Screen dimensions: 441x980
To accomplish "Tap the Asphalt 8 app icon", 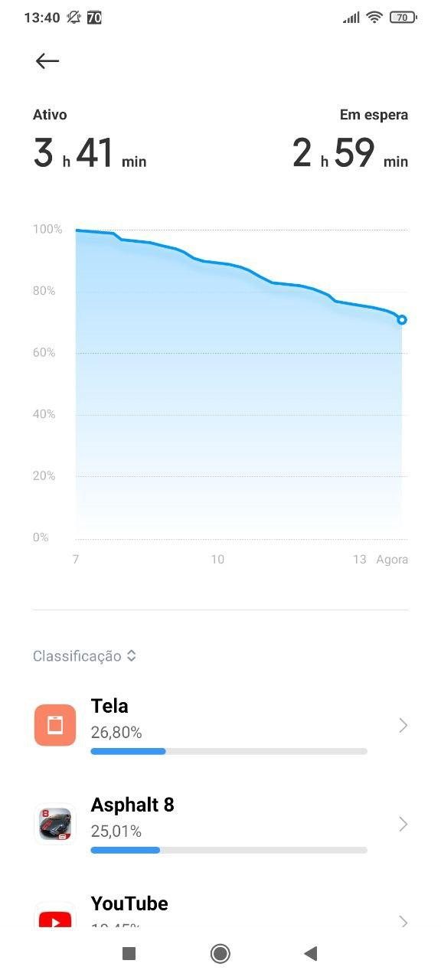I will pos(55,824).
